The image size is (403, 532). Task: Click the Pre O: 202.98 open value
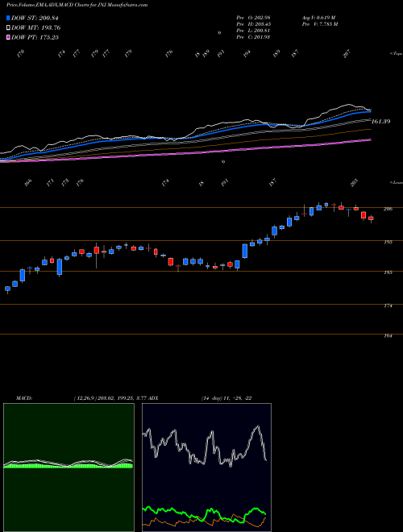253,18
